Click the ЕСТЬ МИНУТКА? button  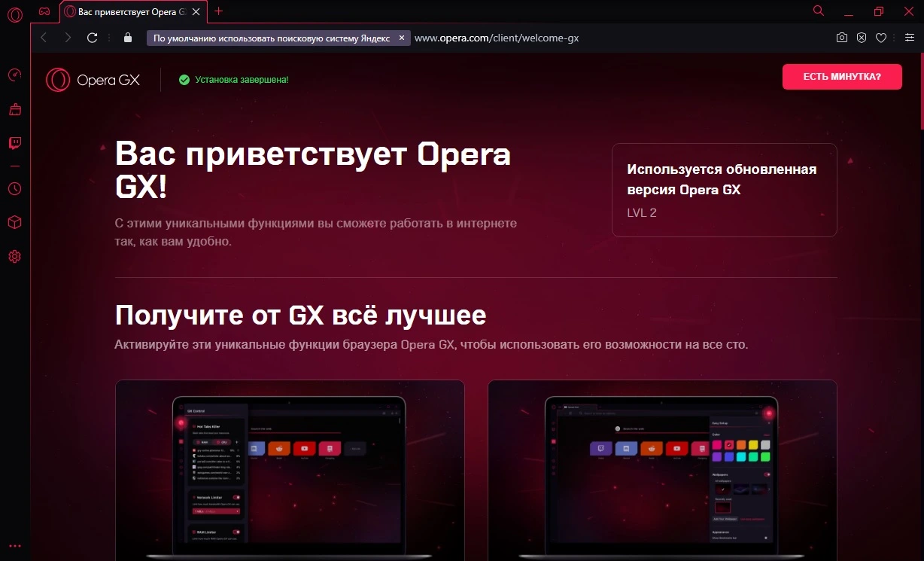coord(842,77)
